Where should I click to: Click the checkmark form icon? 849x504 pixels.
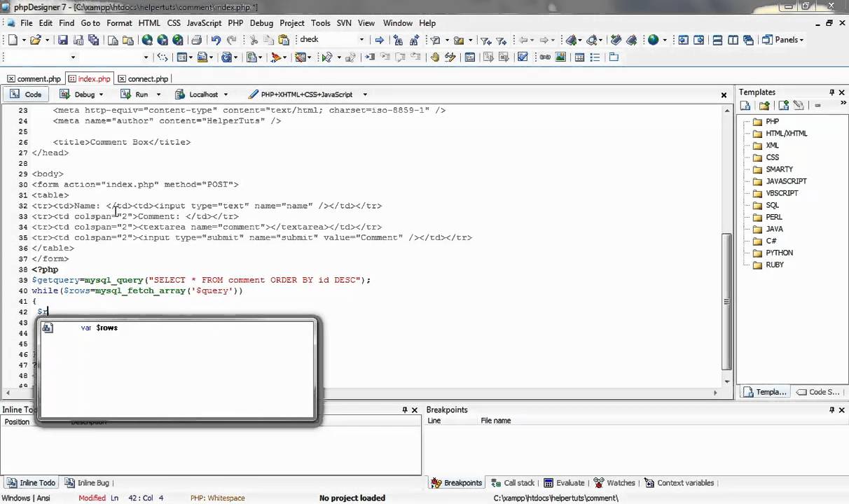(523, 57)
